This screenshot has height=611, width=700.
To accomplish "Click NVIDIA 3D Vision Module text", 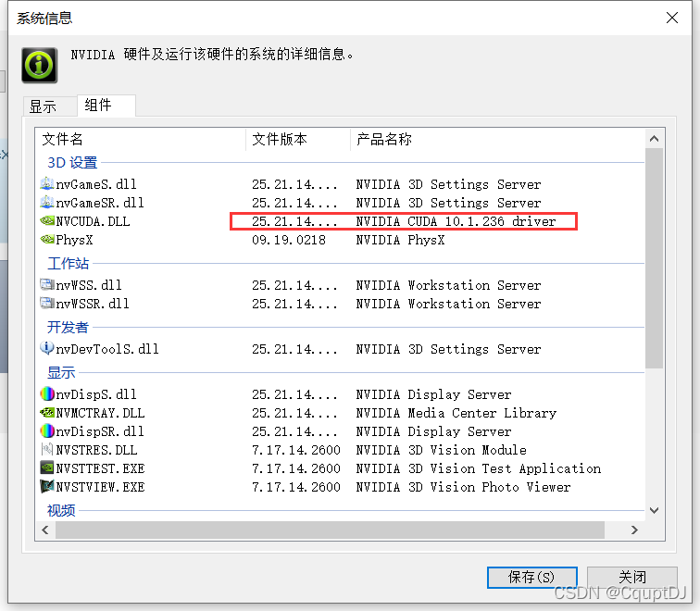I will [441, 449].
